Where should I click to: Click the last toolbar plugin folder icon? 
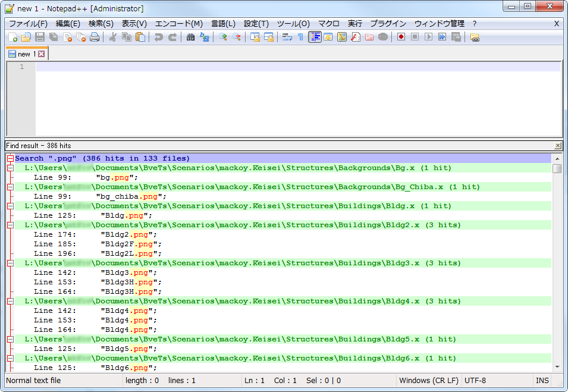tap(475, 37)
